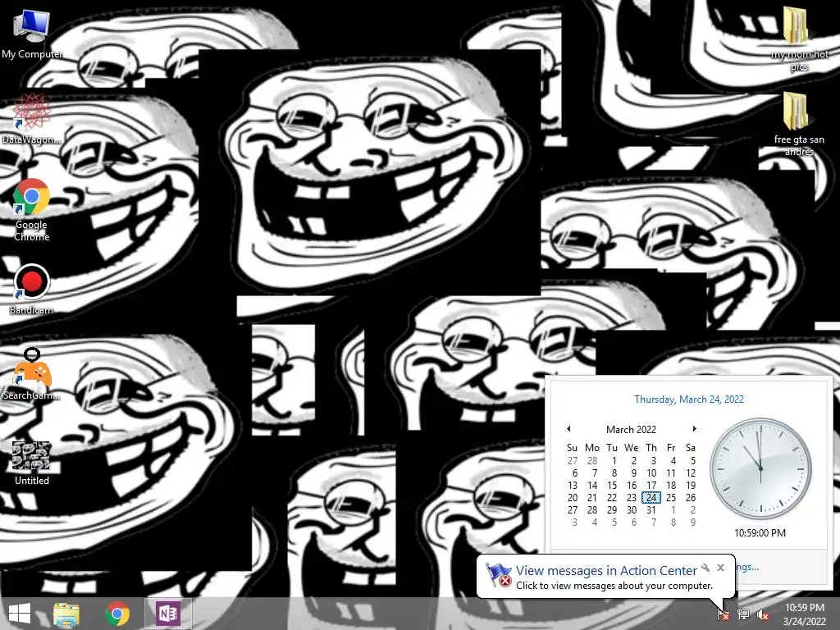Open the network tray icon
This screenshot has height=630, width=840.
click(743, 614)
